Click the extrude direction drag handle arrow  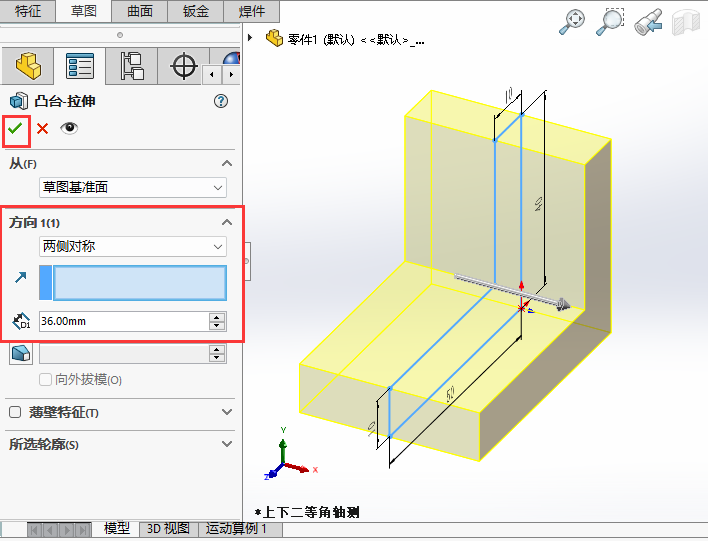[x=563, y=304]
